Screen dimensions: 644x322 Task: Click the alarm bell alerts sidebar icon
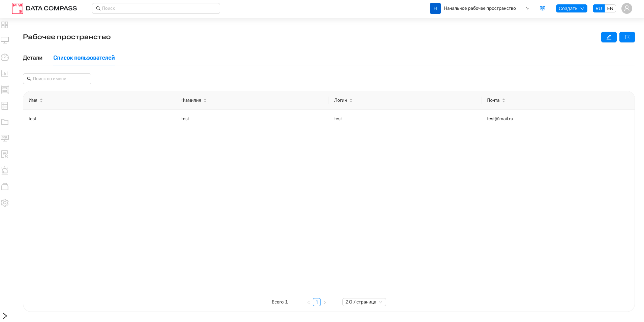(x=5, y=170)
